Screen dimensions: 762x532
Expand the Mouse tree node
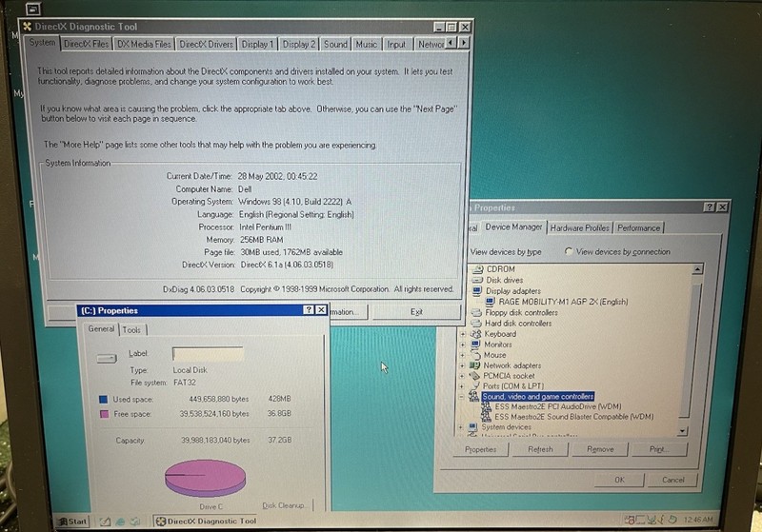pyautogui.click(x=463, y=355)
